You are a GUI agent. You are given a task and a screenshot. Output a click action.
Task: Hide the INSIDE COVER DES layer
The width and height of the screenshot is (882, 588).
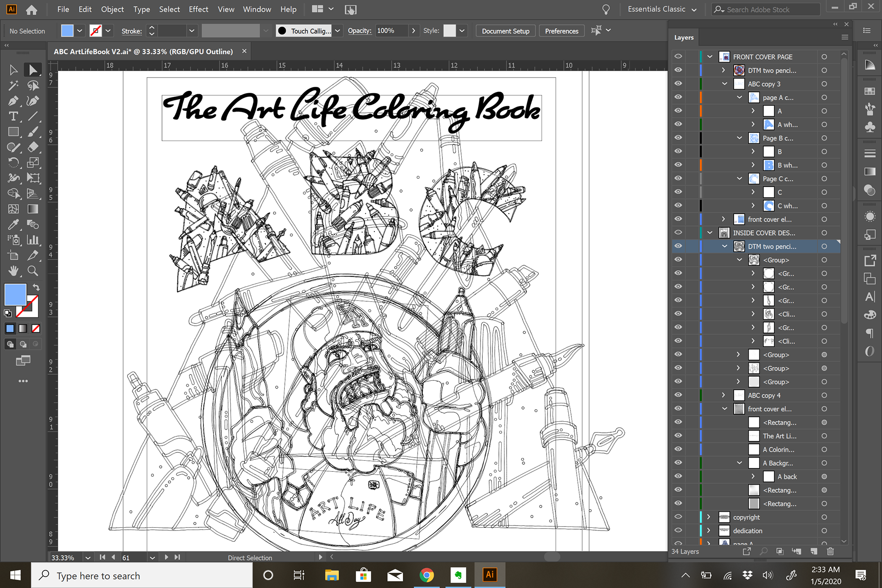click(x=678, y=232)
